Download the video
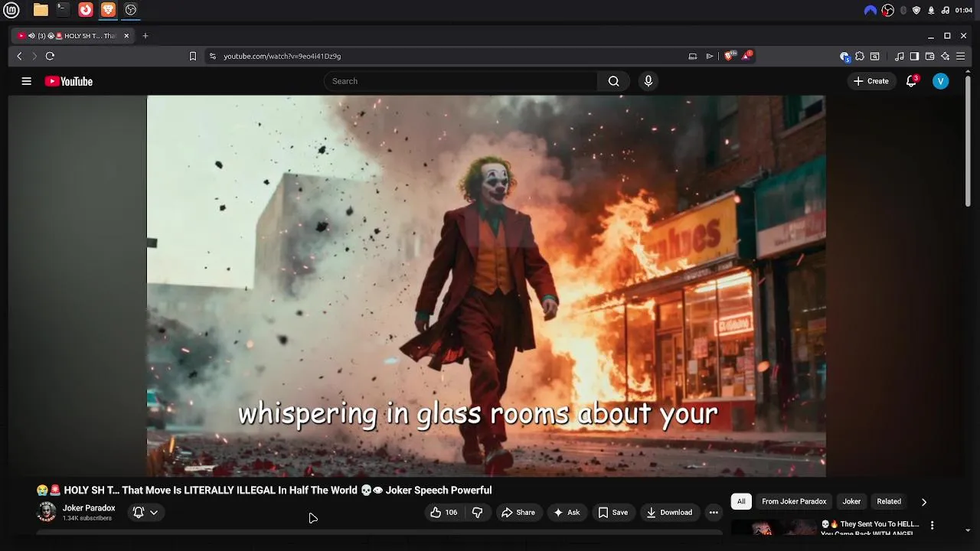 [669, 513]
